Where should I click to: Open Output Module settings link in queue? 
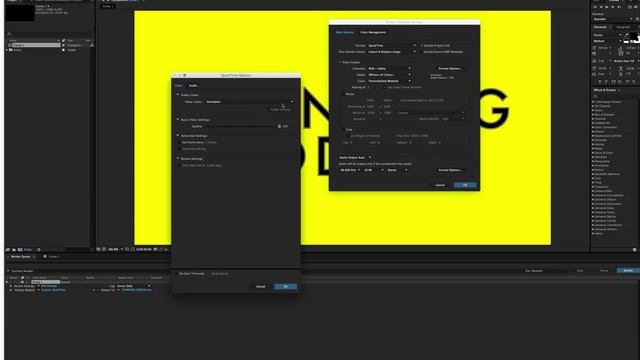(x=53, y=290)
